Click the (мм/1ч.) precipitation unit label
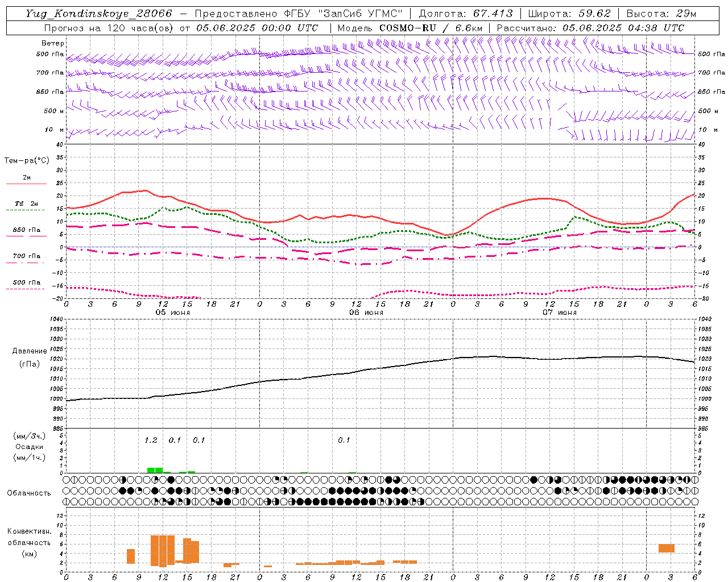This screenshot has height=582, width=728. [30, 458]
